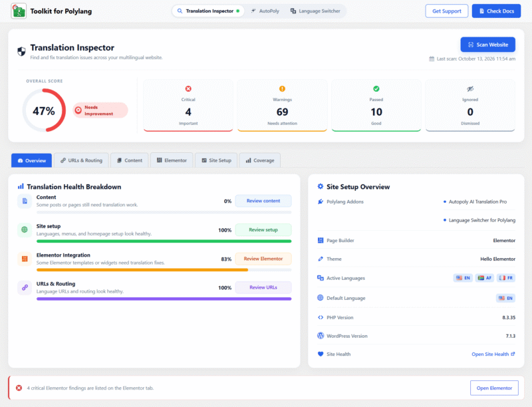532x407 pixels.
Task: Click the Passed 10 summary card
Action: click(x=376, y=106)
